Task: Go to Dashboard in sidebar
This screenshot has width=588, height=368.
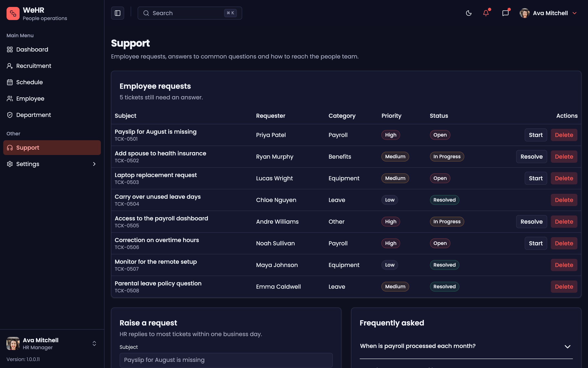Action: point(52,49)
